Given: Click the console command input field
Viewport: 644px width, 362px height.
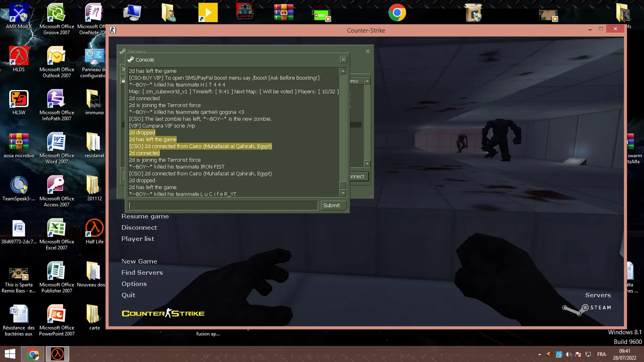Looking at the screenshot, I should coord(223,206).
